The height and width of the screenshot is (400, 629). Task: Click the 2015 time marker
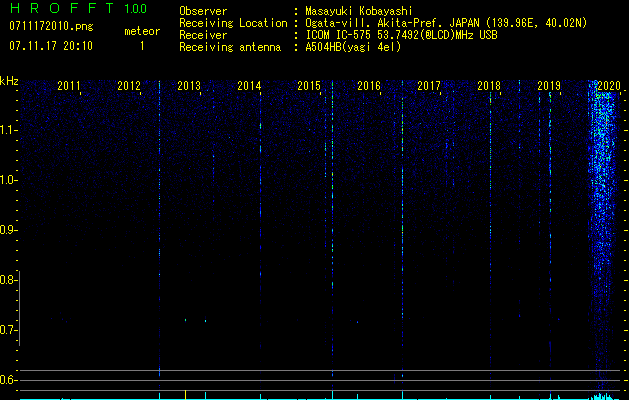tap(309, 85)
